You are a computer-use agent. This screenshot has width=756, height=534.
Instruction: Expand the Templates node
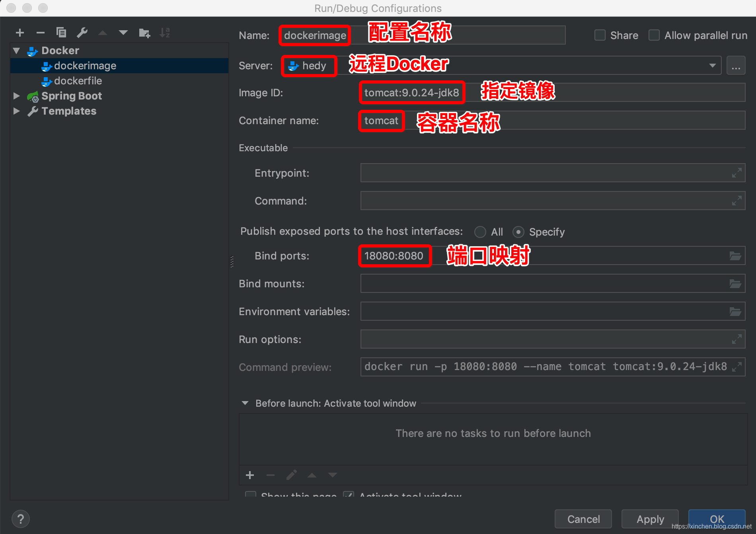pos(16,111)
